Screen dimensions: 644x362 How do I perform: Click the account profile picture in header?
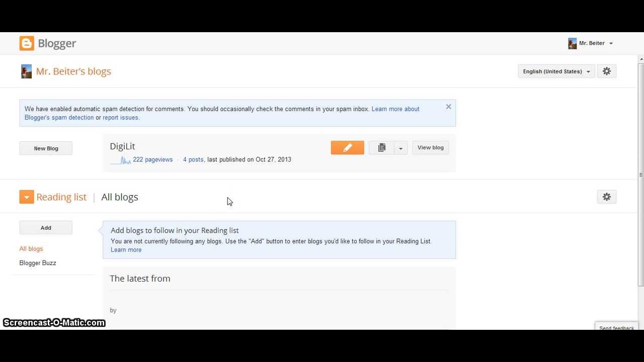(572, 43)
